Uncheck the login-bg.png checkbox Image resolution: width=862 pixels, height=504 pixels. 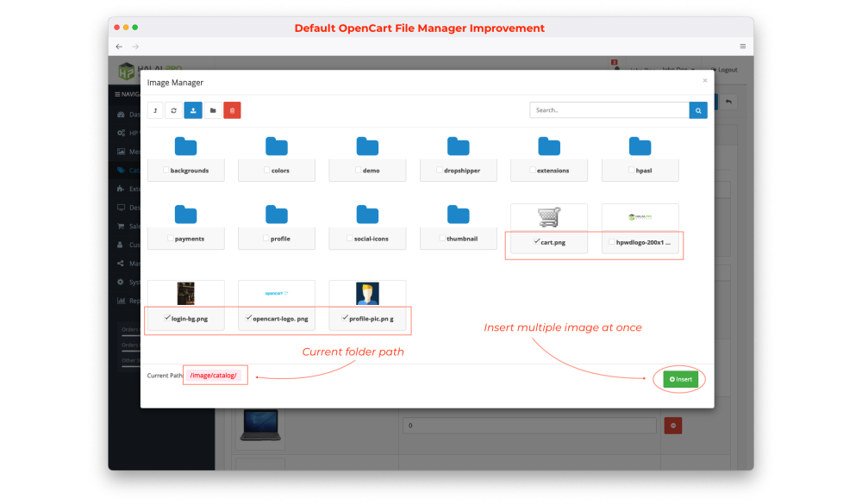(167, 318)
